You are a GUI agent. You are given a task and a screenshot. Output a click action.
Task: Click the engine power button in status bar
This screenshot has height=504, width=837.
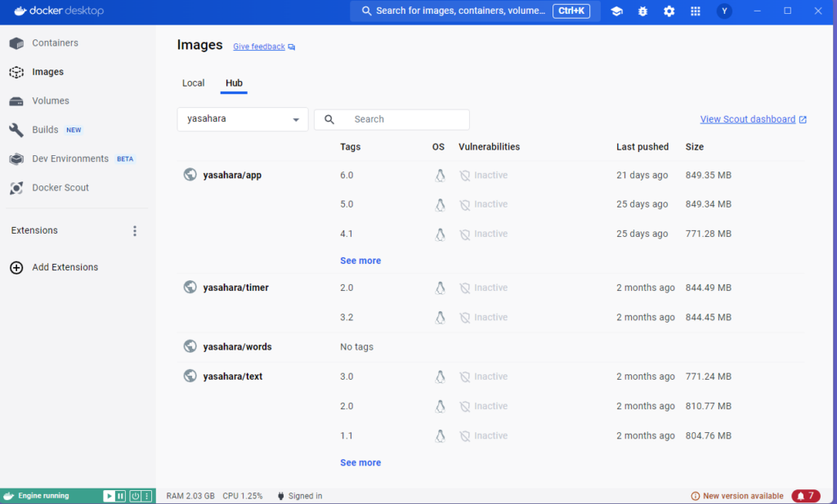(x=134, y=496)
